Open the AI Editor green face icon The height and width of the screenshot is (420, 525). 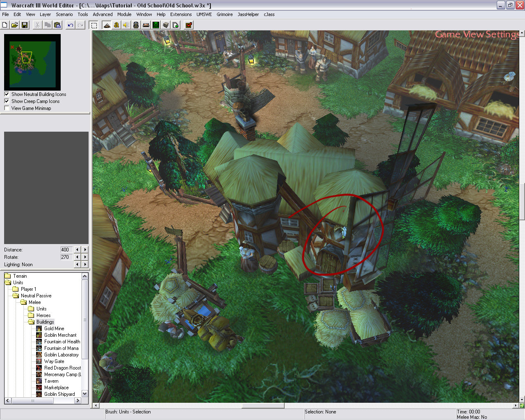[x=156, y=25]
